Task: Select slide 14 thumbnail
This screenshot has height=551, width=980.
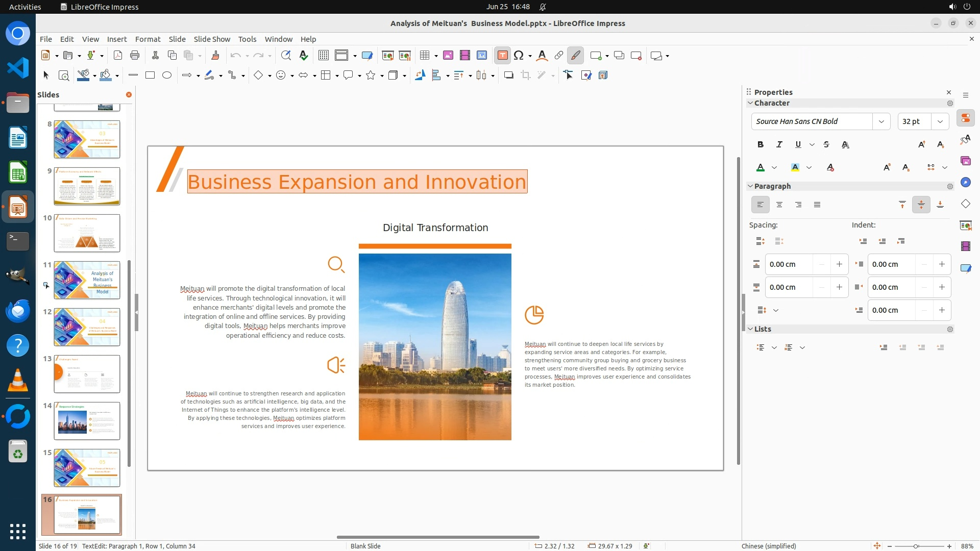Action: click(x=87, y=421)
